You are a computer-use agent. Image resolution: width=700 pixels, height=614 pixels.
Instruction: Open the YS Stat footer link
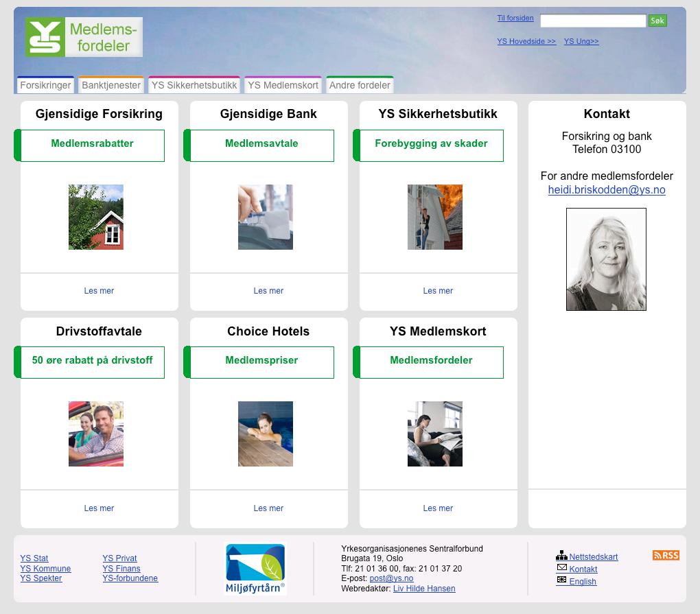pos(34,558)
